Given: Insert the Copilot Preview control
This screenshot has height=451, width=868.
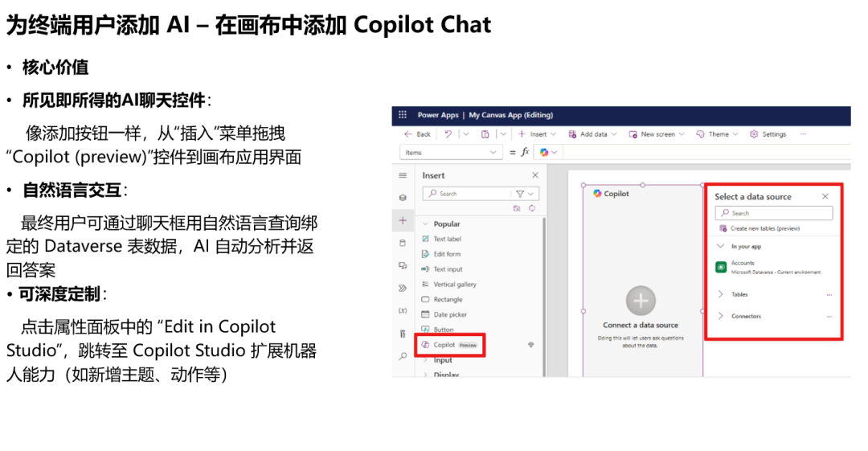Looking at the screenshot, I should [449, 345].
